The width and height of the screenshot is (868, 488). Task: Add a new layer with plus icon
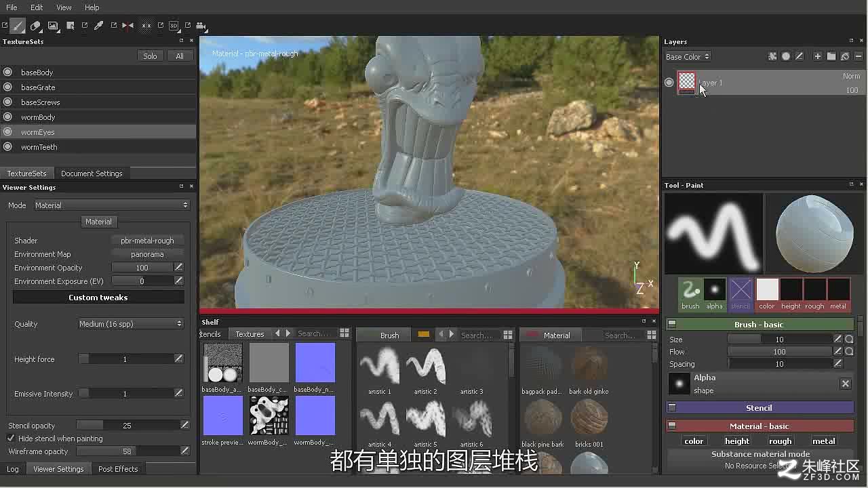818,56
